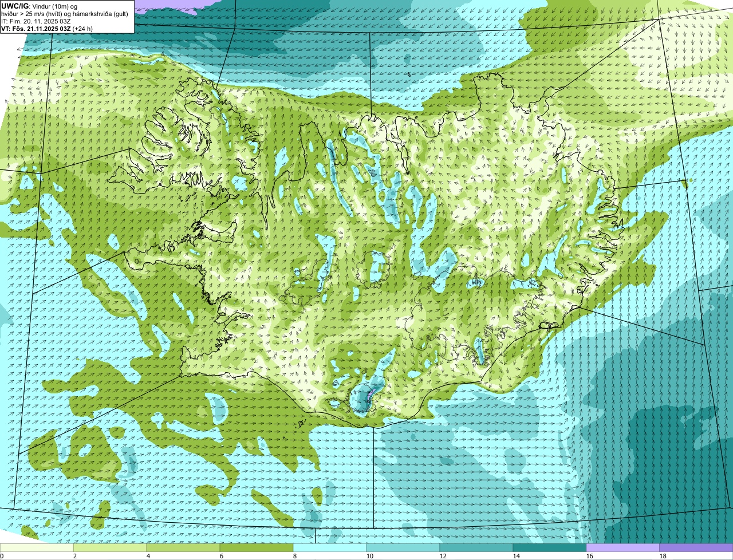Click the "4" label on the color scale

tap(148, 556)
